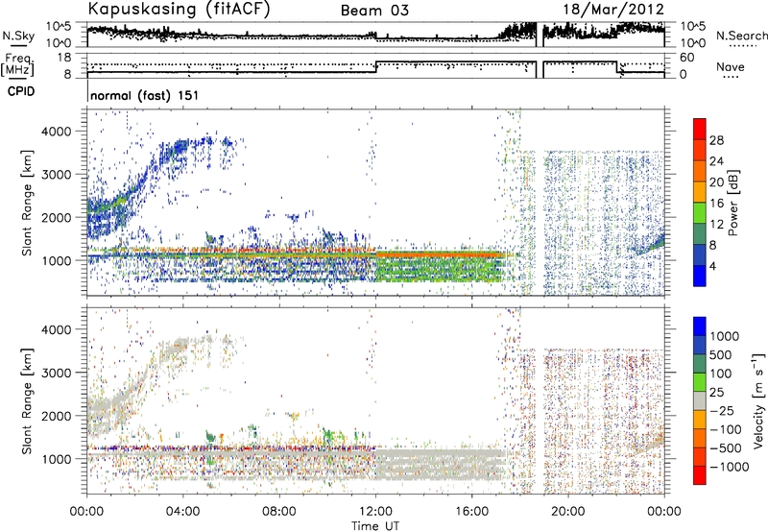Click the CPID label
768x532 pixels.
click(21, 91)
